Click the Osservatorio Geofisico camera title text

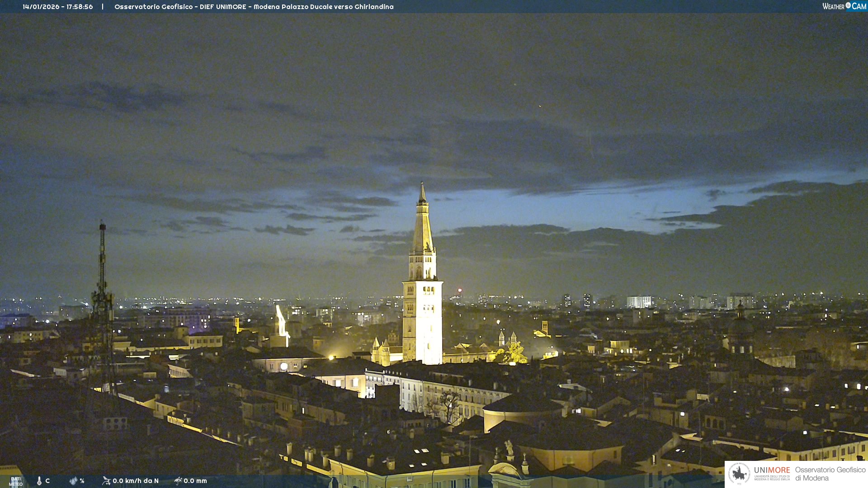(x=254, y=7)
